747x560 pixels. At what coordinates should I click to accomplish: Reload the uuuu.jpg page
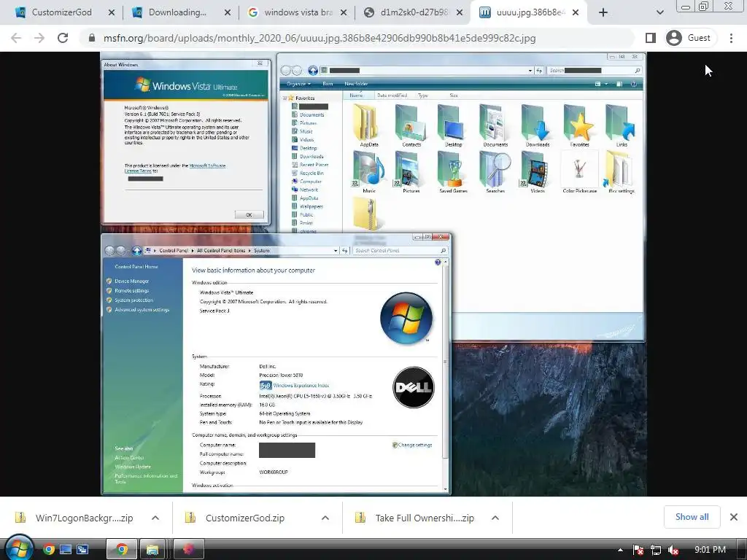tap(63, 38)
